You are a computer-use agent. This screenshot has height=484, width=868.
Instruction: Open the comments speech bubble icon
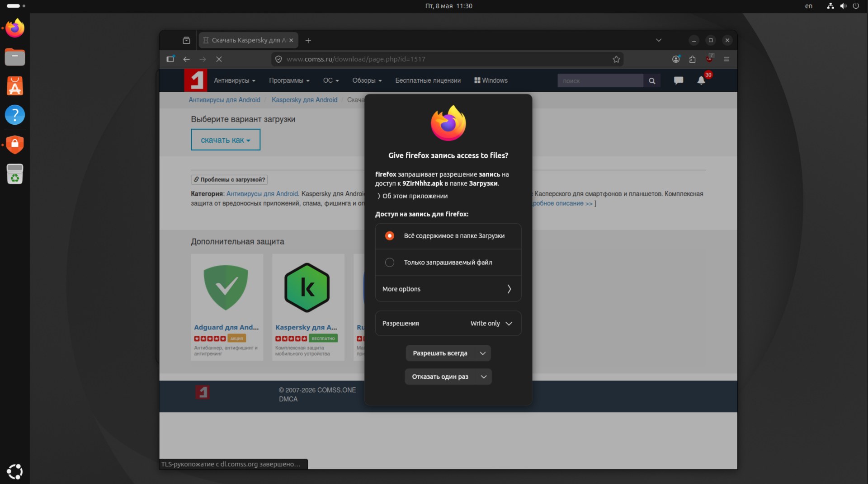(x=679, y=80)
